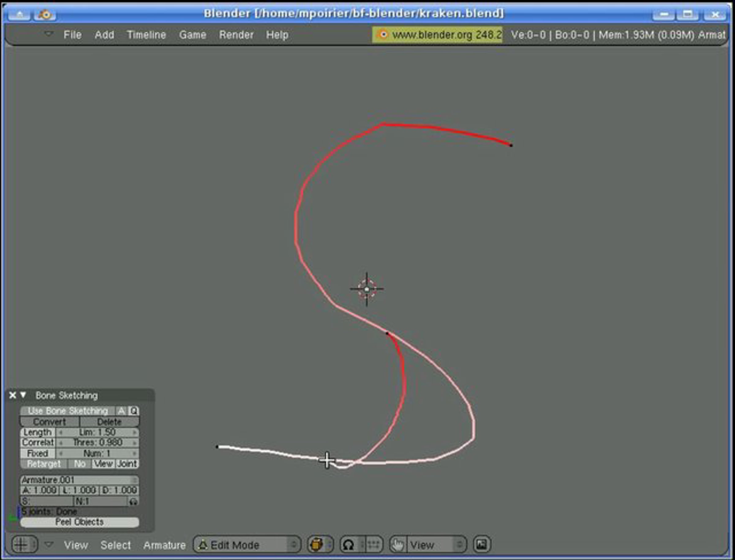Click the auto-name icon beside N:1

click(x=134, y=501)
